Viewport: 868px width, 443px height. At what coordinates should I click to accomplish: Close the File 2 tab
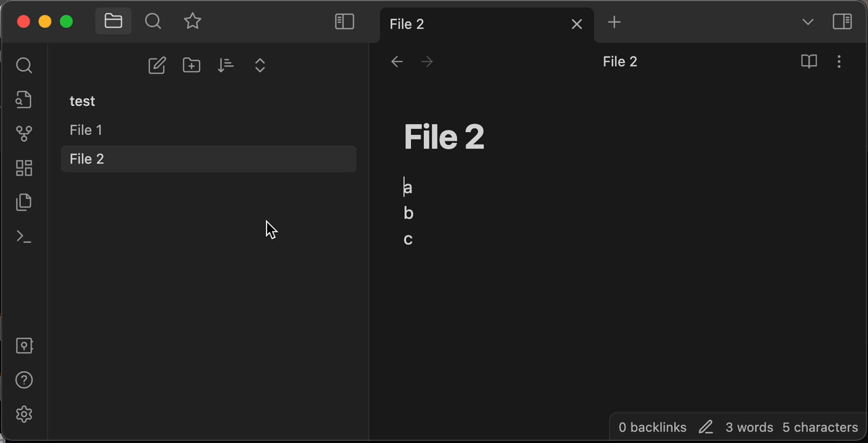(577, 24)
